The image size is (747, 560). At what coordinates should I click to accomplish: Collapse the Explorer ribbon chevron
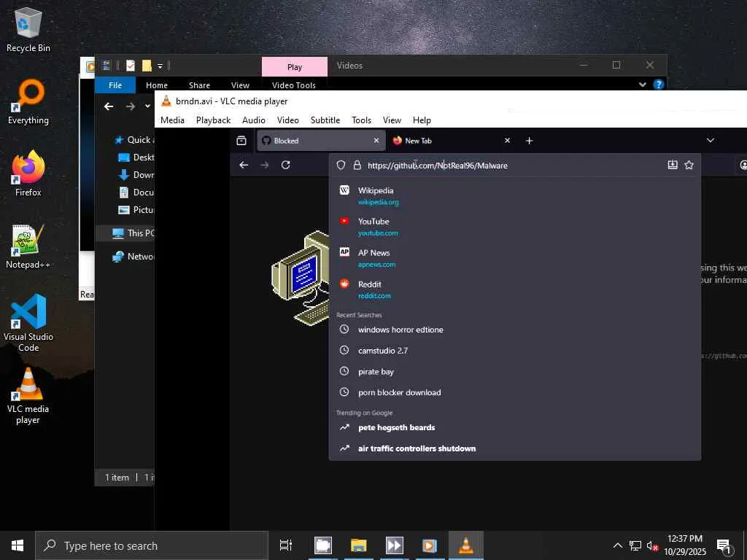(x=642, y=85)
